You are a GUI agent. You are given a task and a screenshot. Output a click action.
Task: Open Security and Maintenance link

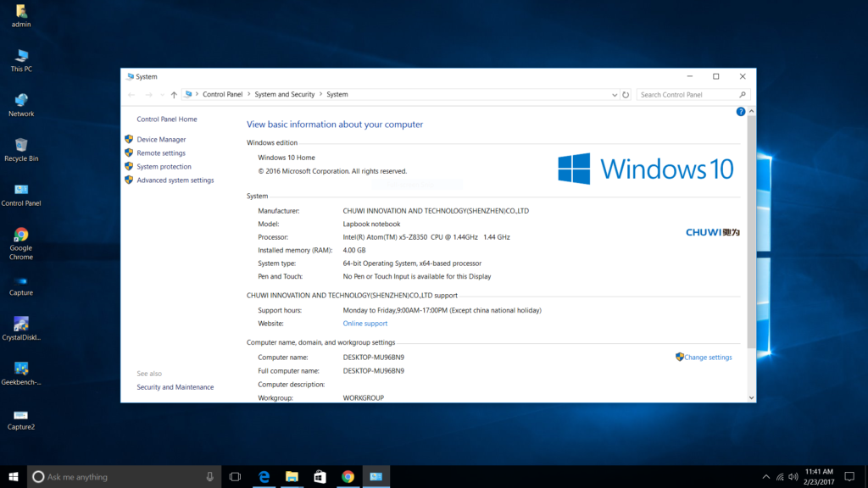click(175, 386)
